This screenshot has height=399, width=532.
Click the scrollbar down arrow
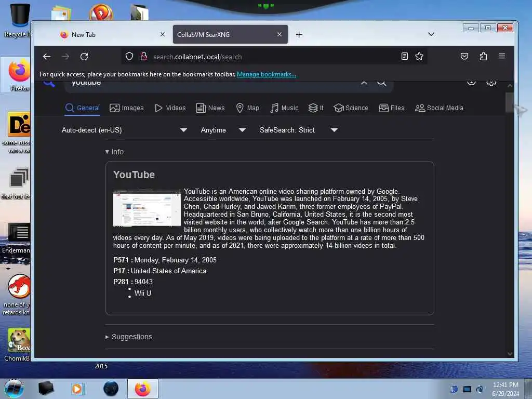510,353
